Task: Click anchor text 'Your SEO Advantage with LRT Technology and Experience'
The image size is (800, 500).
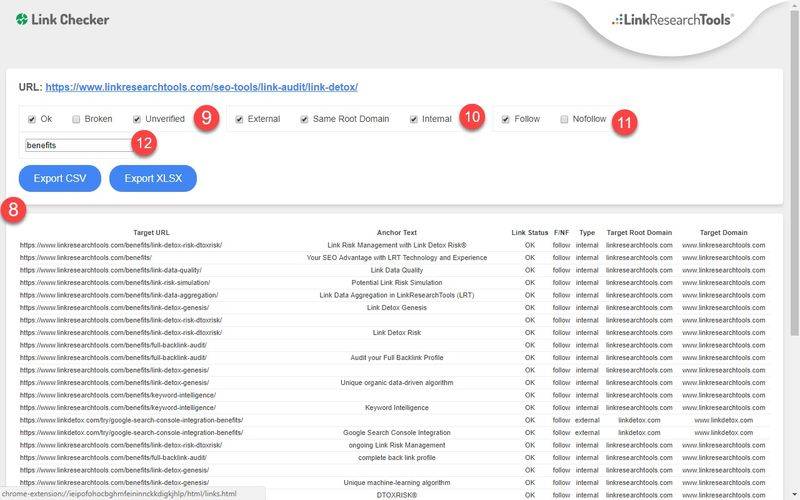Action: pos(397,258)
